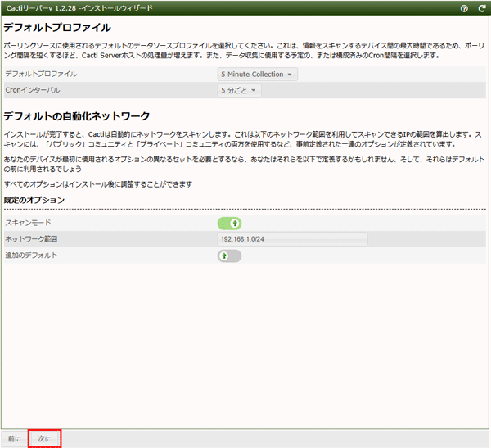Enable the 追加のデフォルト switch
Image resolution: width=491 pixels, height=448 pixels.
229,256
